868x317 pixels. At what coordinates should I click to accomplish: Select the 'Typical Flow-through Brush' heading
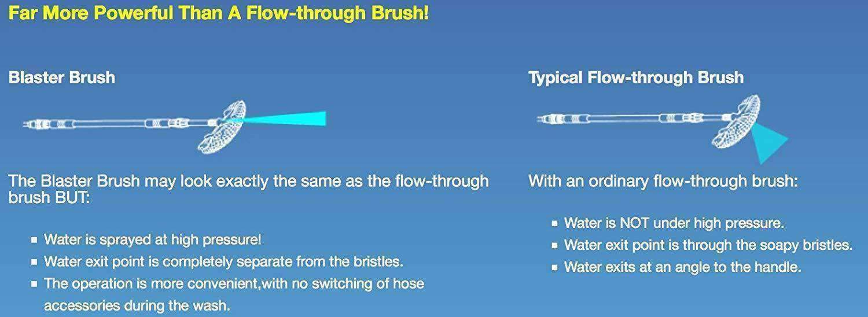636,78
